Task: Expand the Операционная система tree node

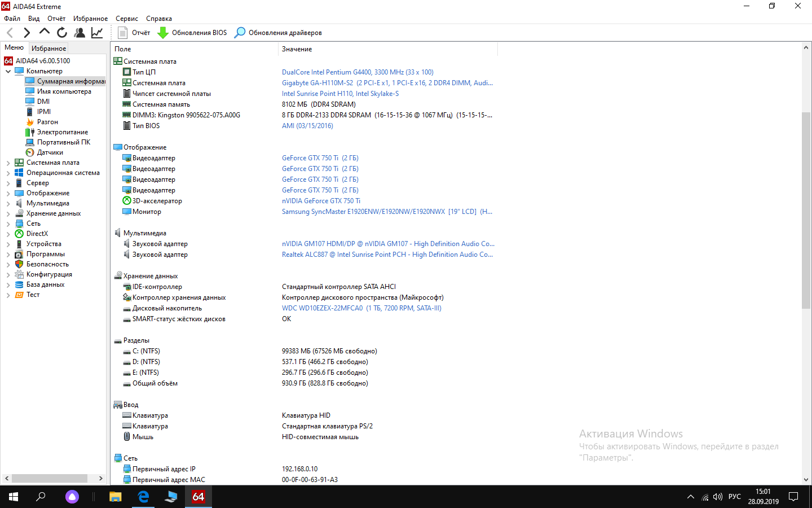Action: coord(8,173)
